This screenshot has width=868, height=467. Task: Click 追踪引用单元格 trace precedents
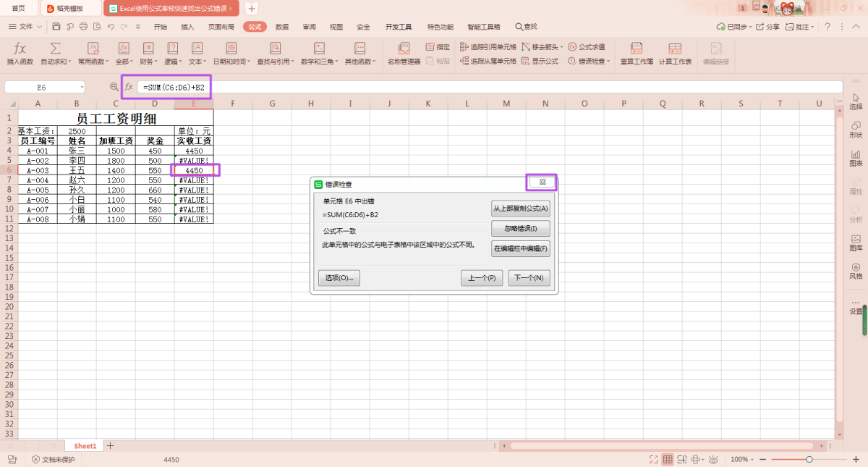(x=488, y=47)
